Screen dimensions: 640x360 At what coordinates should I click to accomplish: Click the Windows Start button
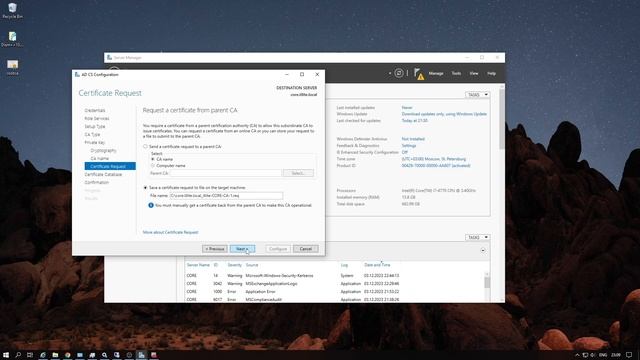click(6, 355)
